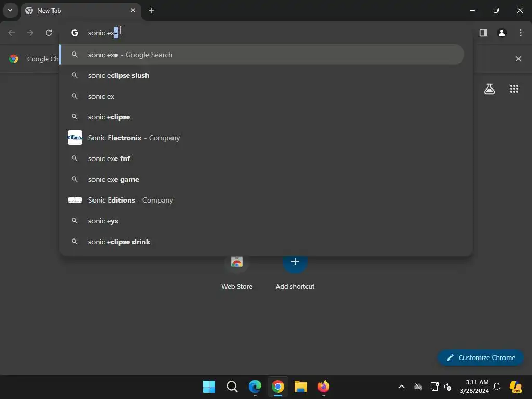Open the Windows Start menu

click(209, 387)
